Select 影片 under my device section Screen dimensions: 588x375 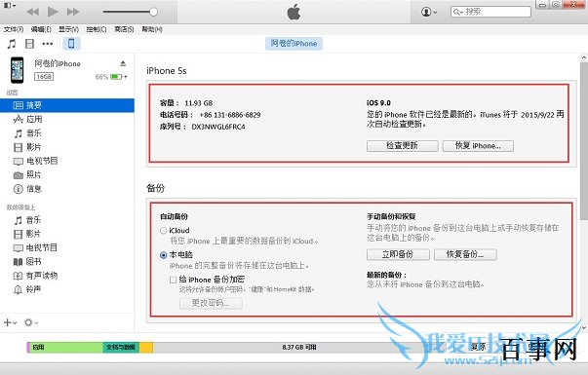[x=67, y=234]
